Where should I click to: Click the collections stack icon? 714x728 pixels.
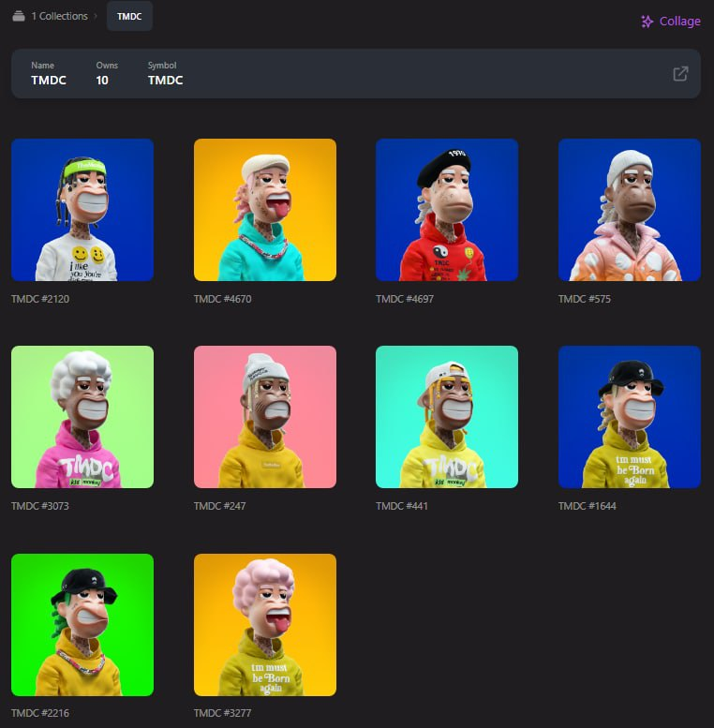click(19, 16)
